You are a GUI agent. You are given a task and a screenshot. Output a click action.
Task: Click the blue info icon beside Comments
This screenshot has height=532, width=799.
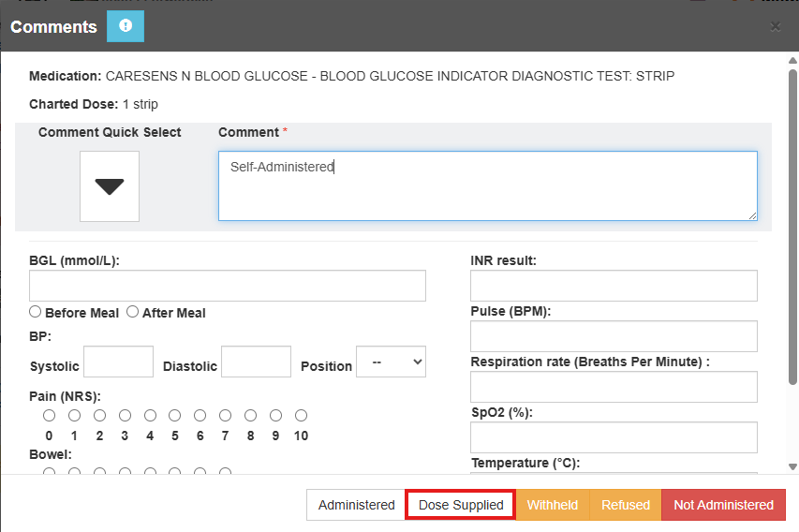coord(126,26)
